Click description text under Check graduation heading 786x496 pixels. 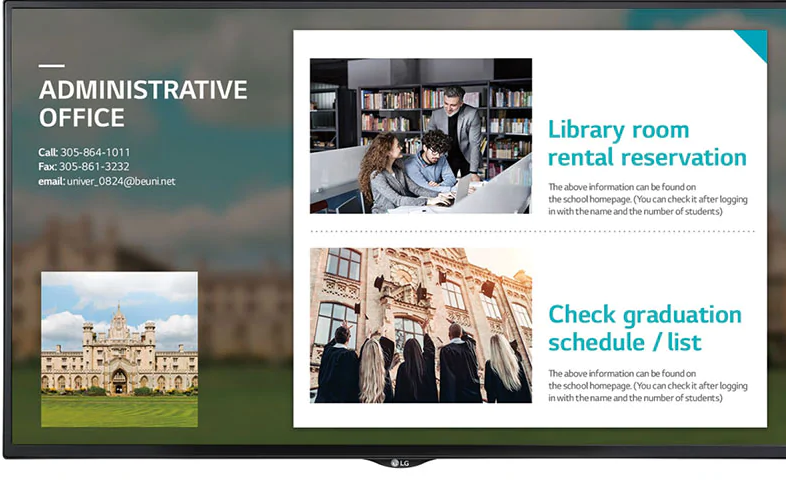tap(648, 386)
